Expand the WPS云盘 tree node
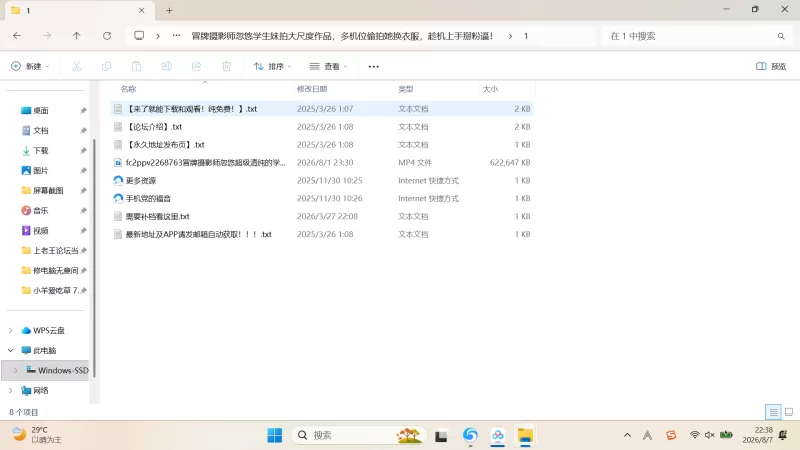 [11, 331]
